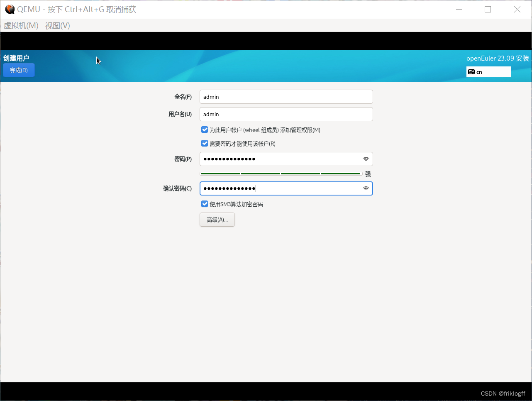Show password with eye icon in 密码 field
The image size is (532, 401).
(x=366, y=159)
